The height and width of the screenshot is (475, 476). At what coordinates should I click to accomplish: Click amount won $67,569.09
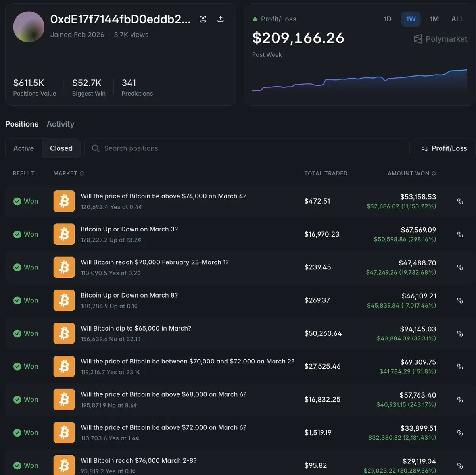tap(418, 230)
